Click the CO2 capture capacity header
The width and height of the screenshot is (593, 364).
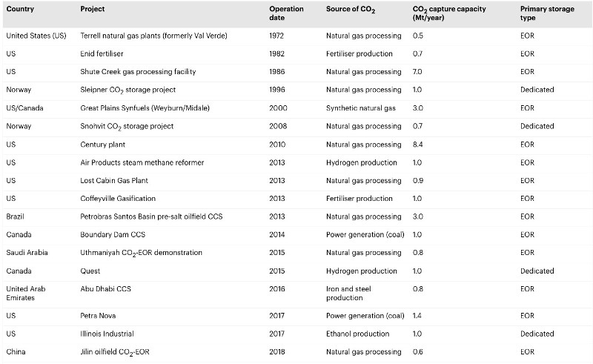coord(448,13)
